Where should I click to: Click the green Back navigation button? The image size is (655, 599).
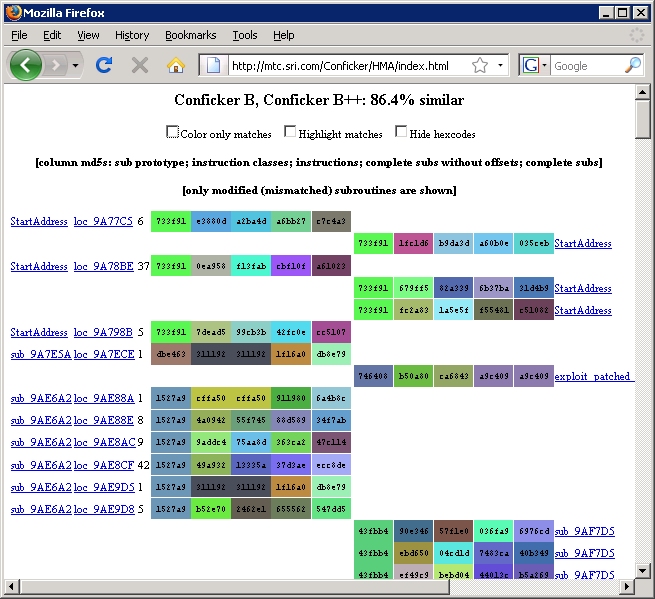pyautogui.click(x=26, y=66)
